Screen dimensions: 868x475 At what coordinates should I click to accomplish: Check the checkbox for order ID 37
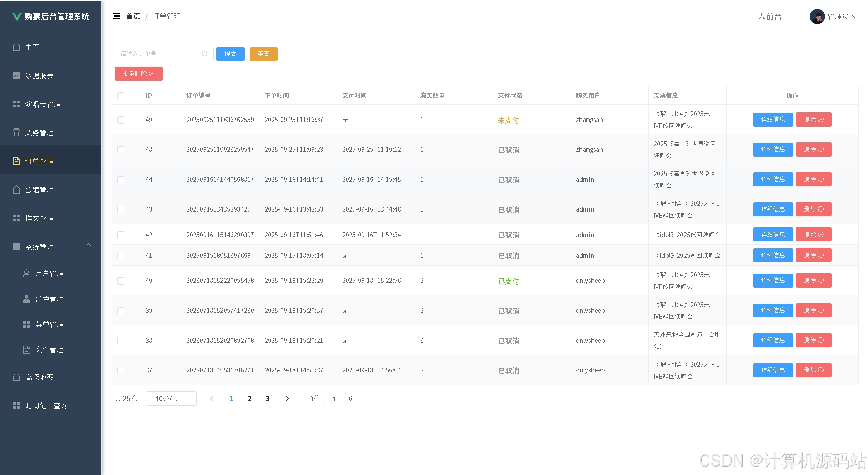click(121, 370)
